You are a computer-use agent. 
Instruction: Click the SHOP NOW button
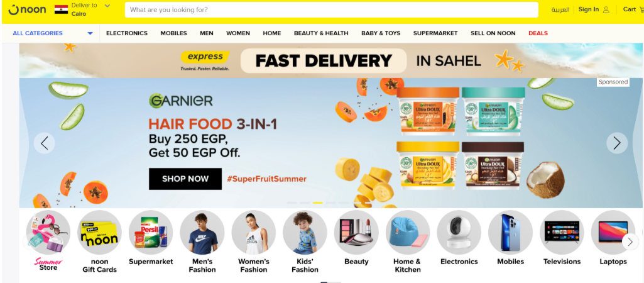click(185, 179)
